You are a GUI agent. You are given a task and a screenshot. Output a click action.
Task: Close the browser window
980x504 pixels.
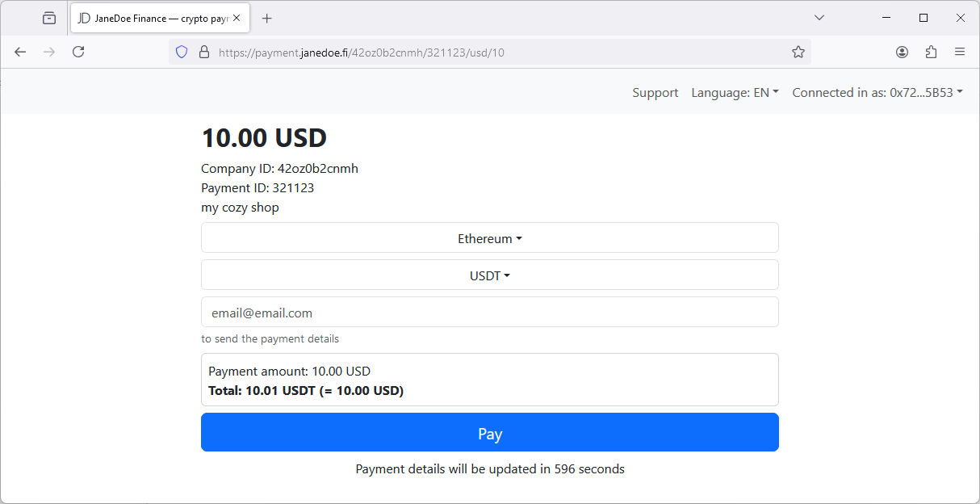[961, 18]
